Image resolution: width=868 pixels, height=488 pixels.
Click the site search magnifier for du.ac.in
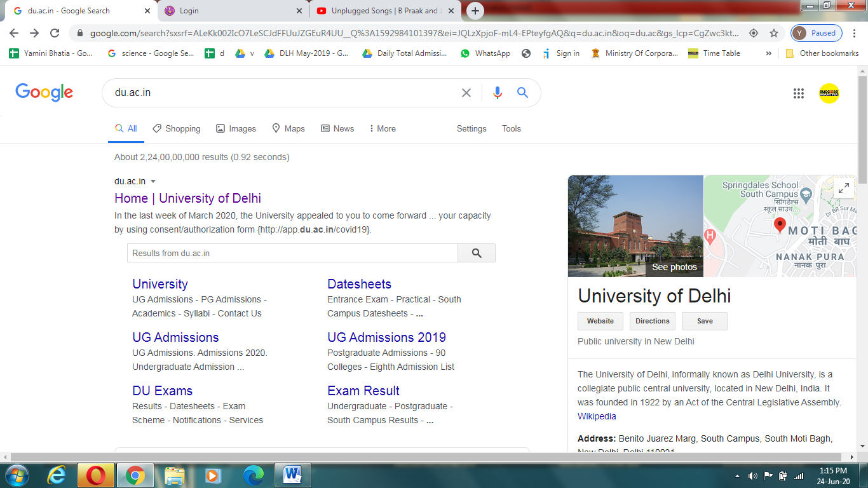pyautogui.click(x=477, y=253)
